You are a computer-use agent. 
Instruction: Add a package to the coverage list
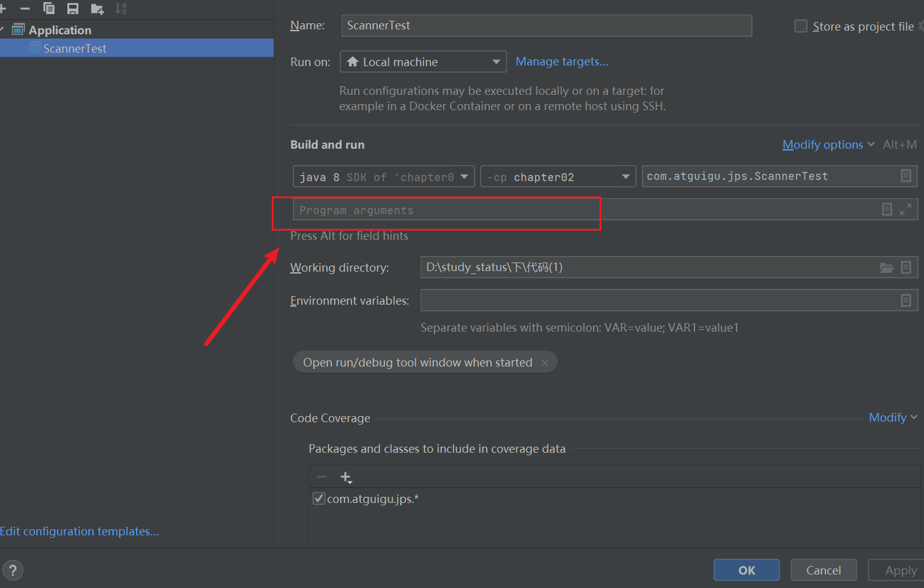[x=346, y=477]
